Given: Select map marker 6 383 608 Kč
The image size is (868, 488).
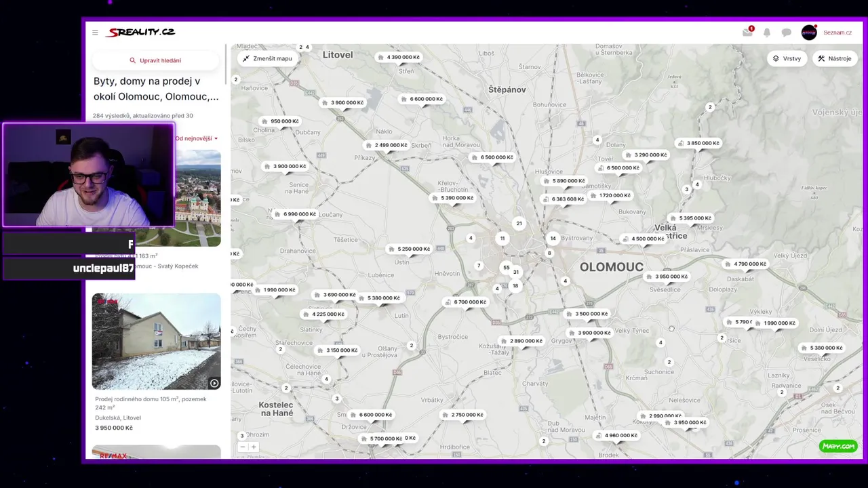Looking at the screenshot, I should pyautogui.click(x=564, y=199).
